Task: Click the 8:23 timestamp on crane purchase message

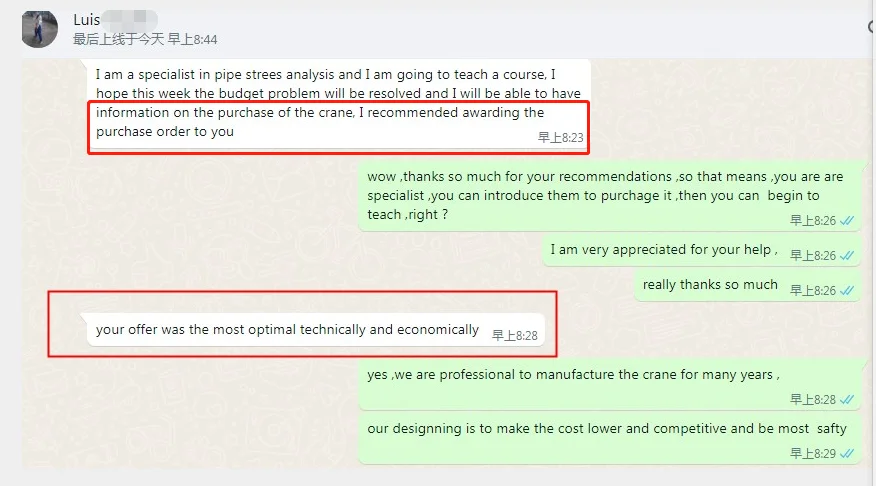Action: tap(560, 138)
